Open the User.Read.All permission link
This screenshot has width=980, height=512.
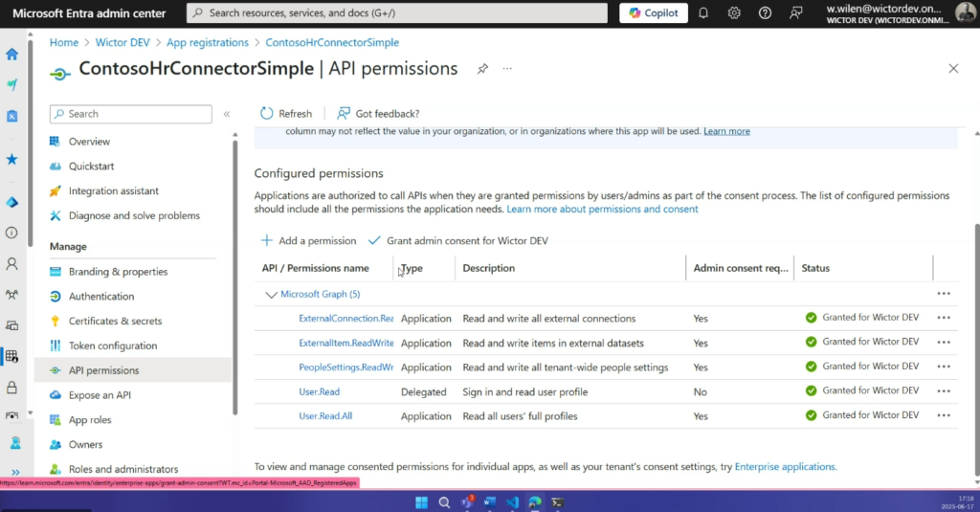click(x=325, y=415)
